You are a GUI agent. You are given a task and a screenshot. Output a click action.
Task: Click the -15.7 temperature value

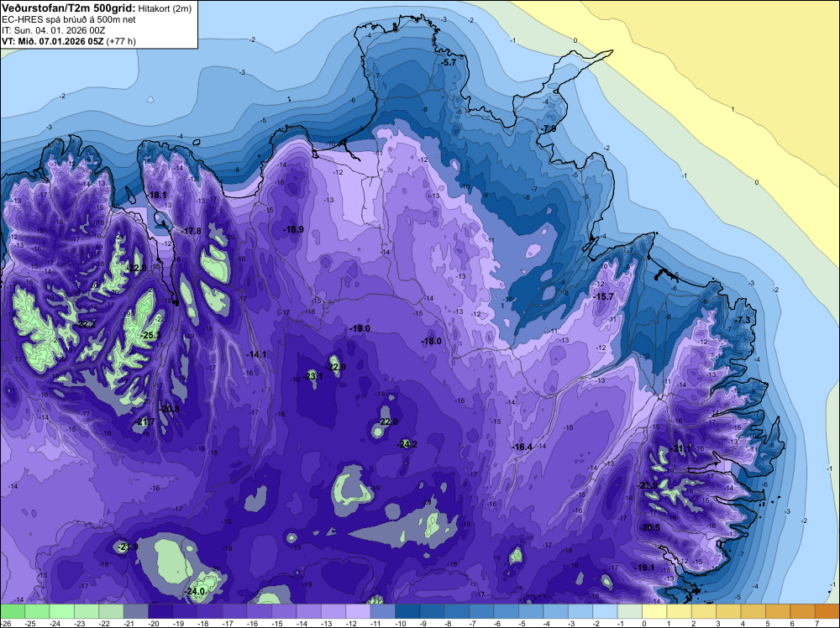point(604,296)
